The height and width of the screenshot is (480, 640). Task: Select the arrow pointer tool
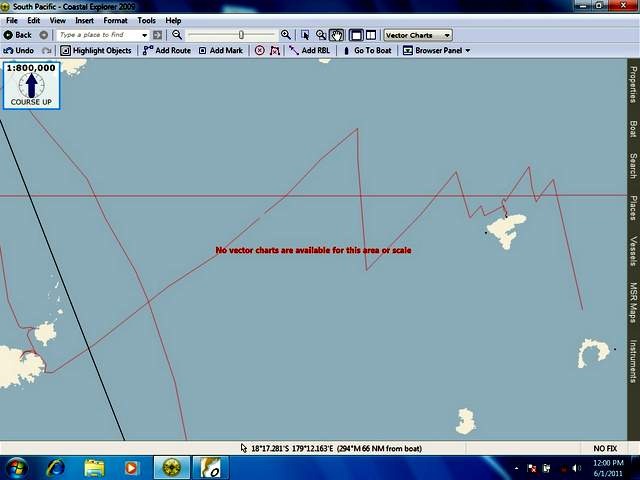point(305,35)
